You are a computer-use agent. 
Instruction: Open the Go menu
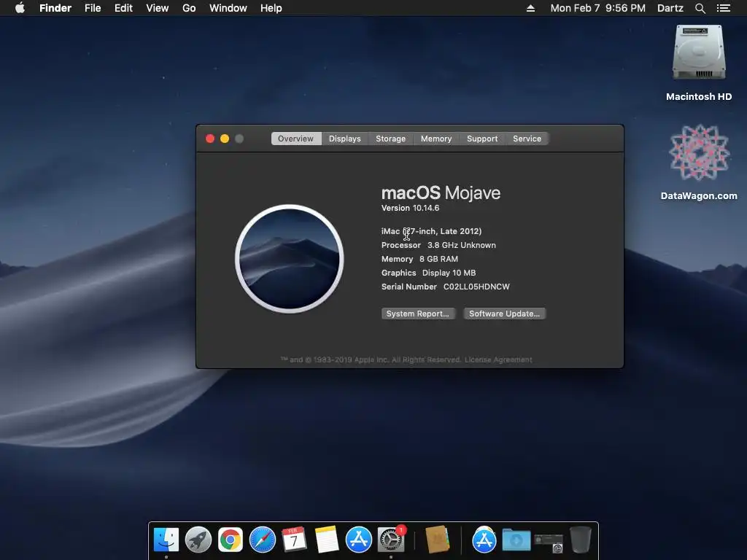pos(189,8)
